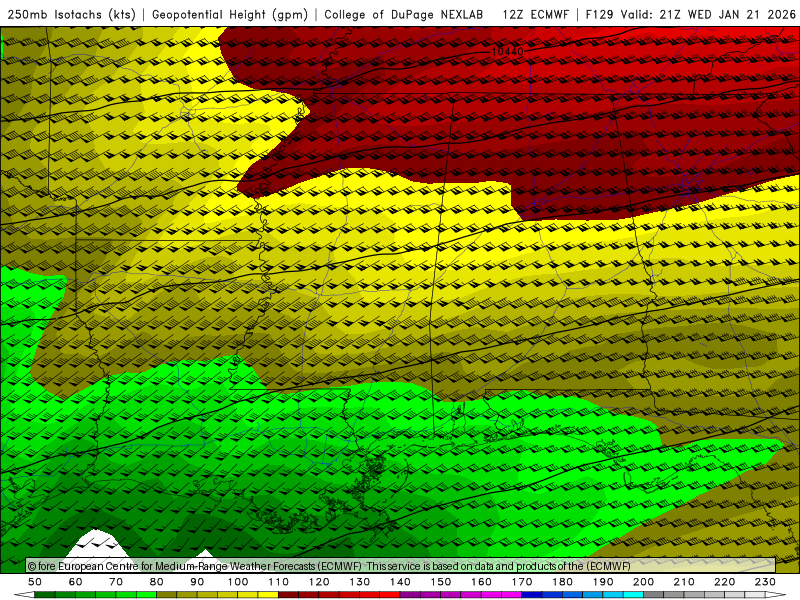This screenshot has width=800, height=600.
Task: Click the darkest green swatch starting the color bar
Action: point(45,595)
